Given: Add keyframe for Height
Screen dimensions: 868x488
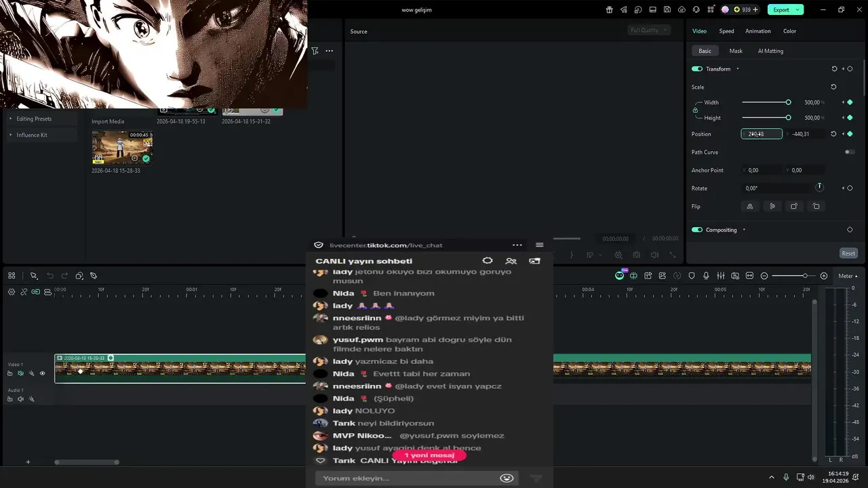Looking at the screenshot, I should pos(850,117).
